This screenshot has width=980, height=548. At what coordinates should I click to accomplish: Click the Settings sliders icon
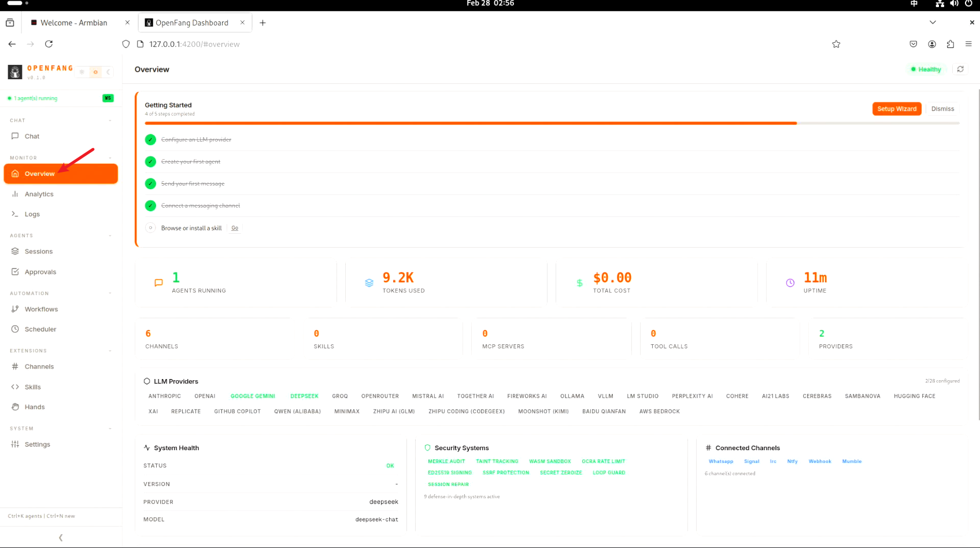coord(15,444)
